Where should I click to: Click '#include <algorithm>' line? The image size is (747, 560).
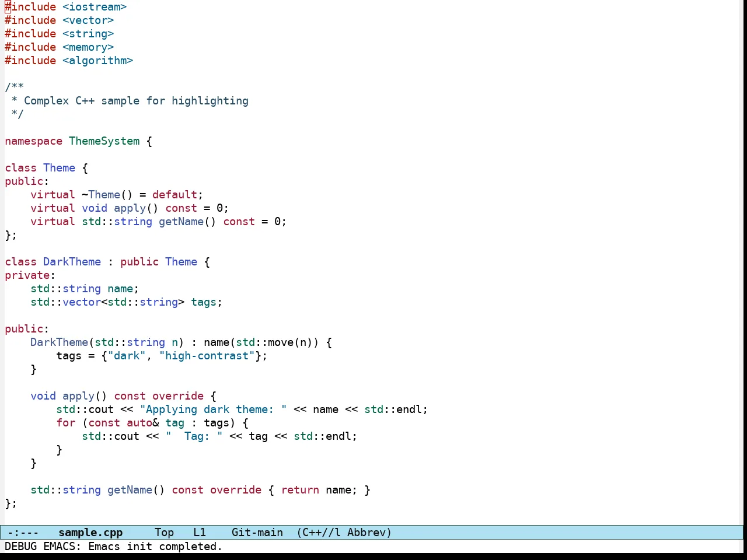(69, 61)
